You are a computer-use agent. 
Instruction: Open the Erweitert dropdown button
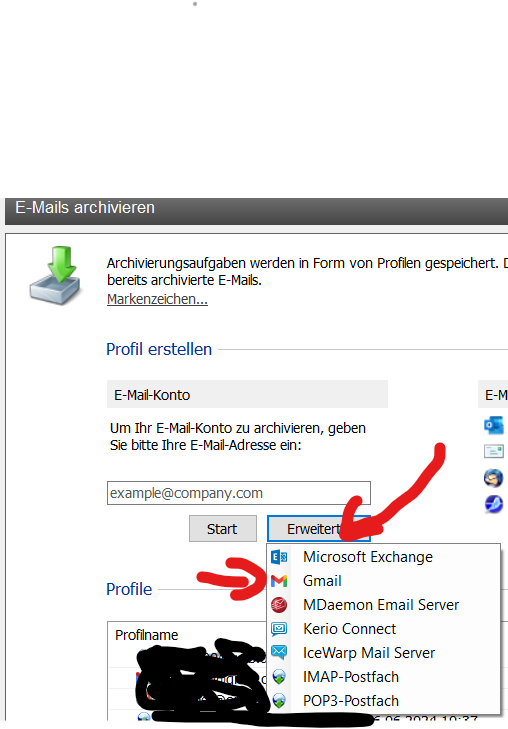[319, 529]
